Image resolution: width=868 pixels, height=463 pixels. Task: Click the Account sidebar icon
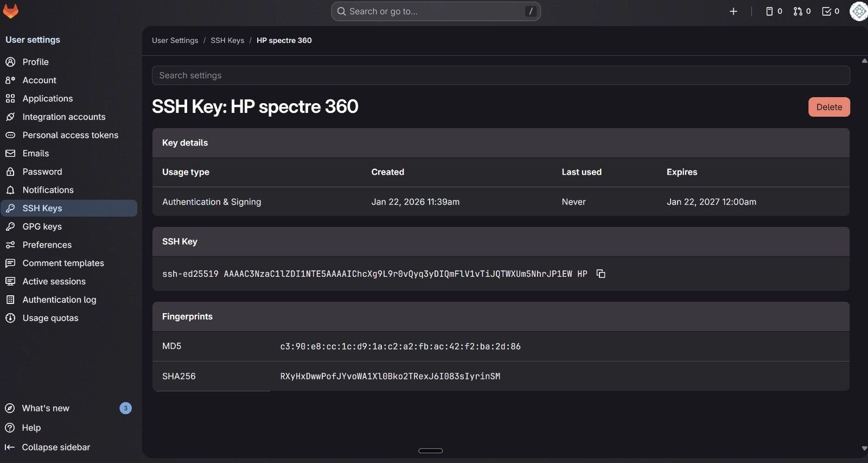10,80
